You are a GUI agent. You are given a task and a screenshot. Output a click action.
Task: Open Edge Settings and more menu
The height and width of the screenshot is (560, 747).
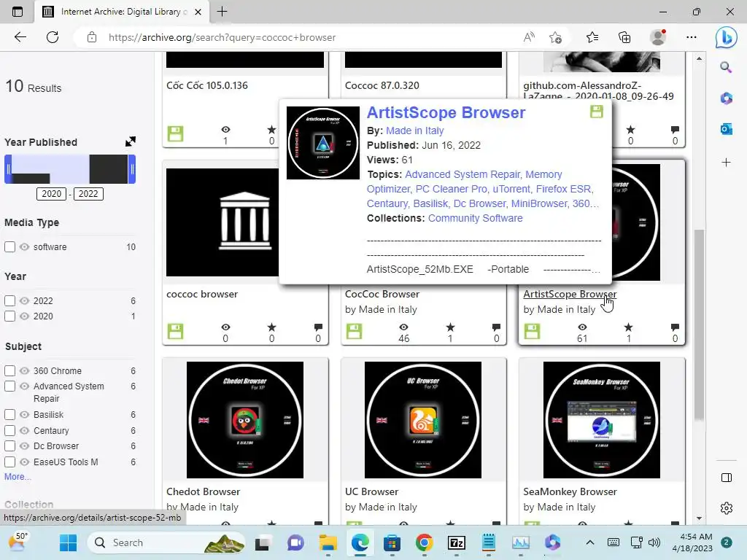[692, 37]
